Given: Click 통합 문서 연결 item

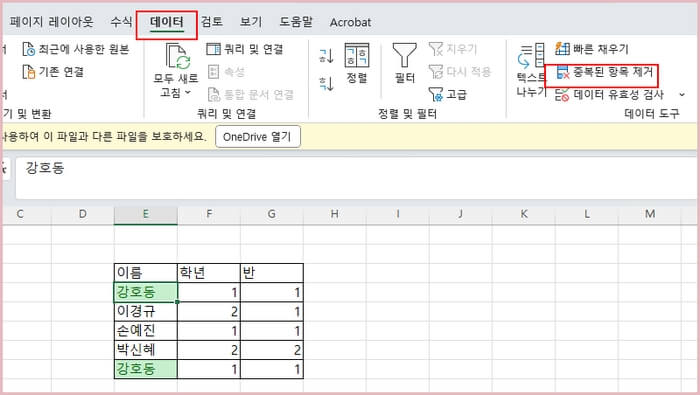Looking at the screenshot, I should point(250,95).
